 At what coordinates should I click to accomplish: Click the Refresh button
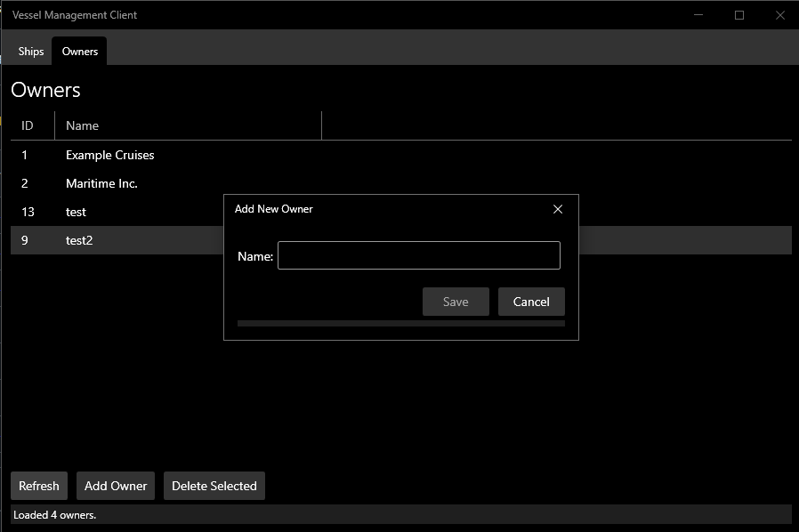pos(39,486)
